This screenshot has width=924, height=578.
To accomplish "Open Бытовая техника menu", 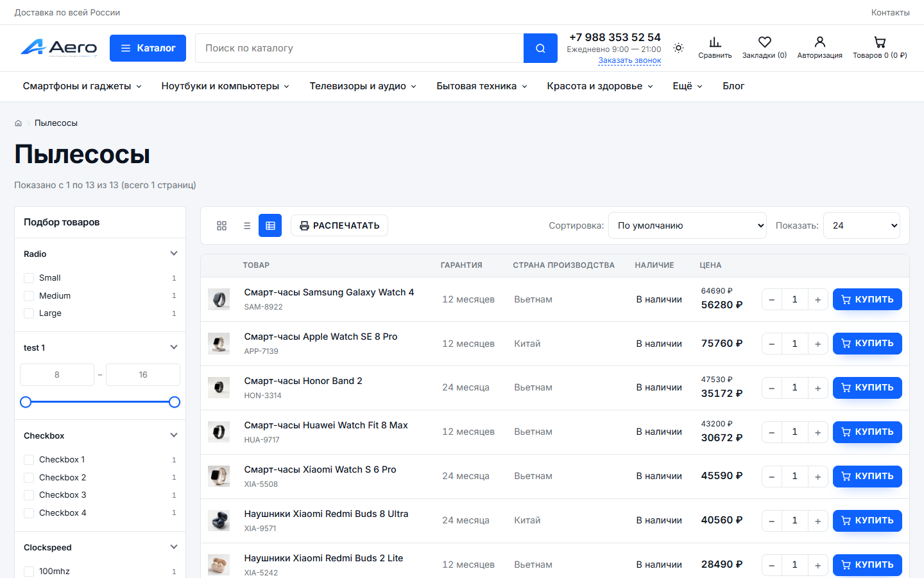I will click(x=482, y=86).
